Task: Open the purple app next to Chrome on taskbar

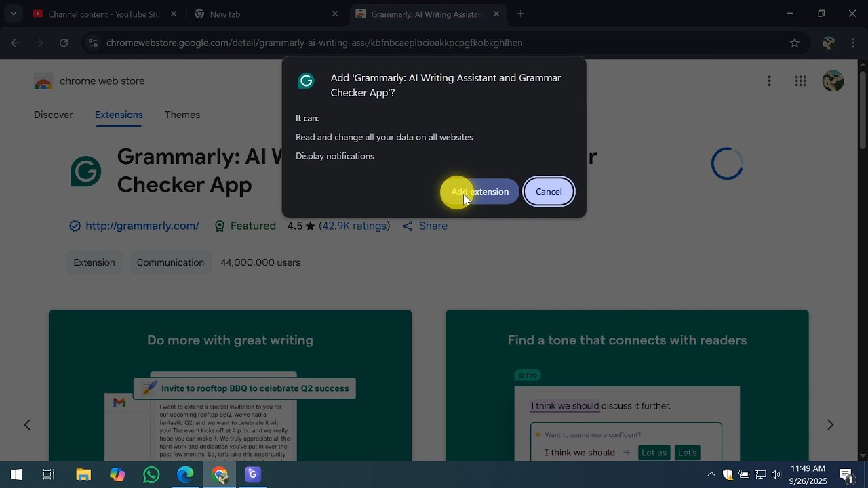Action: click(253, 474)
